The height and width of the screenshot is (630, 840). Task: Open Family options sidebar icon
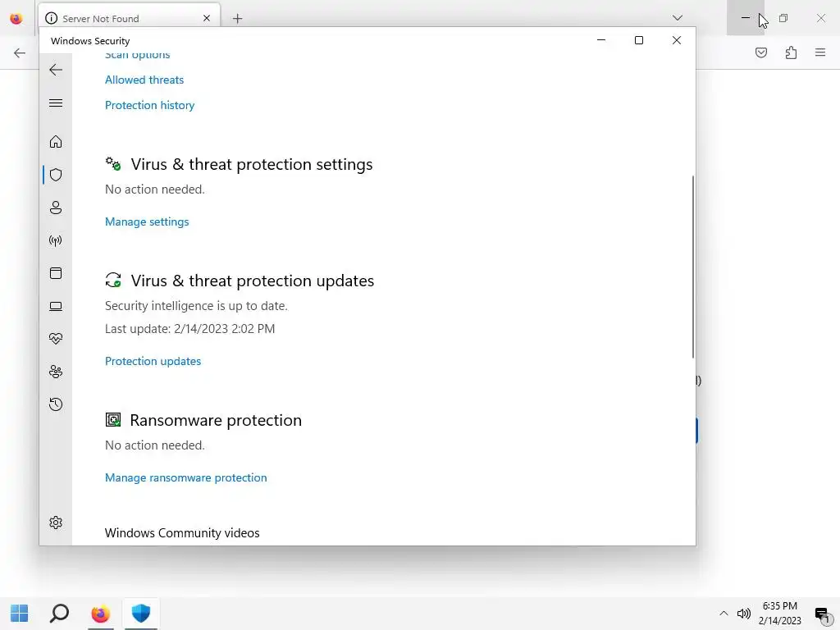point(56,372)
